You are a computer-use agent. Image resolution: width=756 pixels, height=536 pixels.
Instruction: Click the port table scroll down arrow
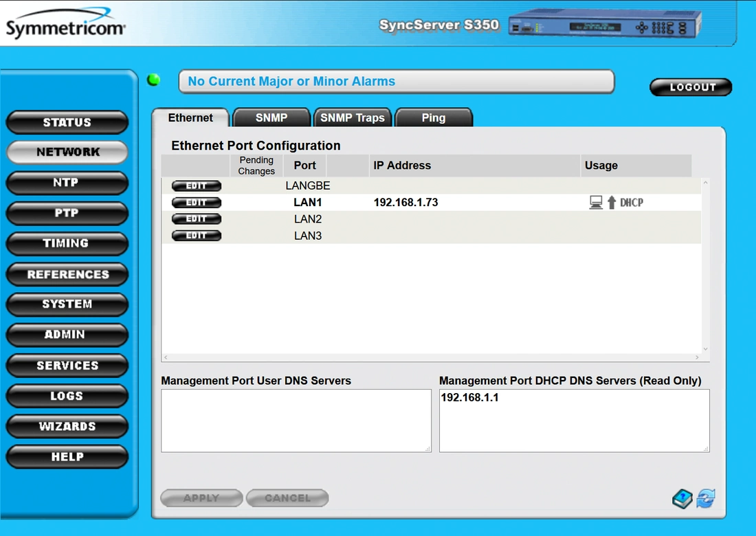705,349
